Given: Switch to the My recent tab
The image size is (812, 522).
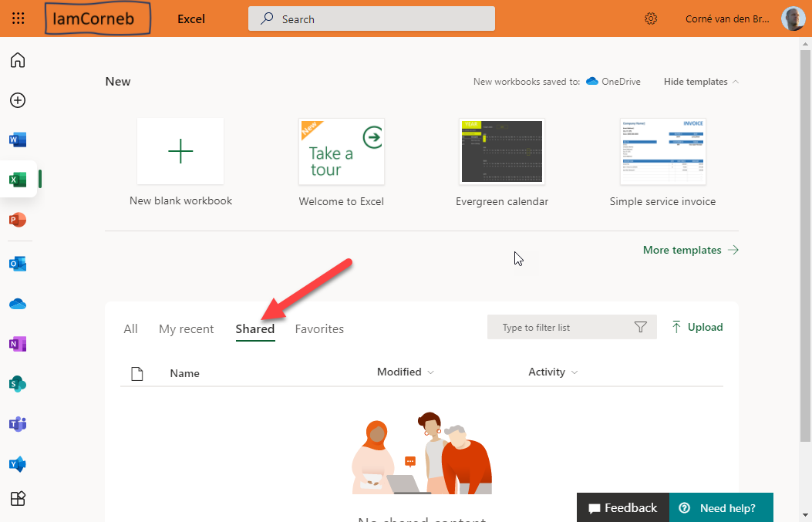Looking at the screenshot, I should (x=186, y=328).
